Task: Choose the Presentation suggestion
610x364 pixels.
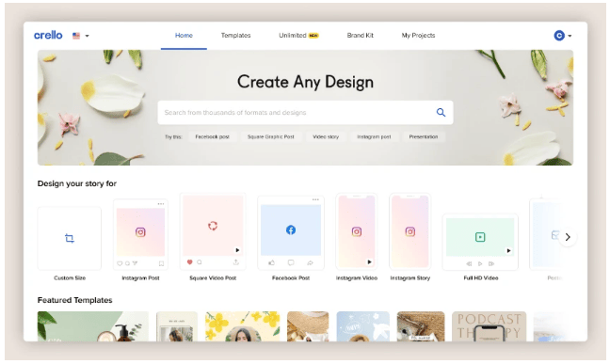Action: [x=424, y=137]
